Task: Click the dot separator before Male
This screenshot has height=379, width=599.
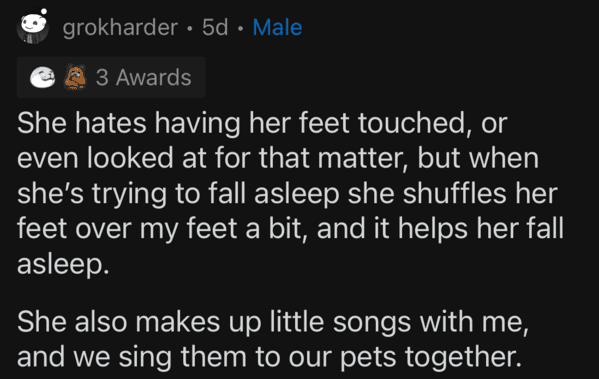Action: pyautogui.click(x=240, y=28)
